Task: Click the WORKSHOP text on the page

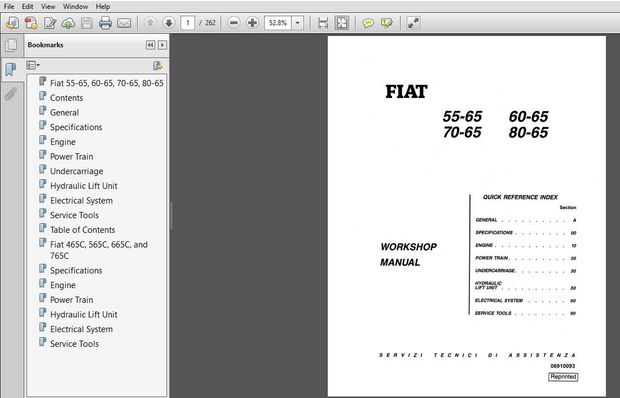Action: 408,247
